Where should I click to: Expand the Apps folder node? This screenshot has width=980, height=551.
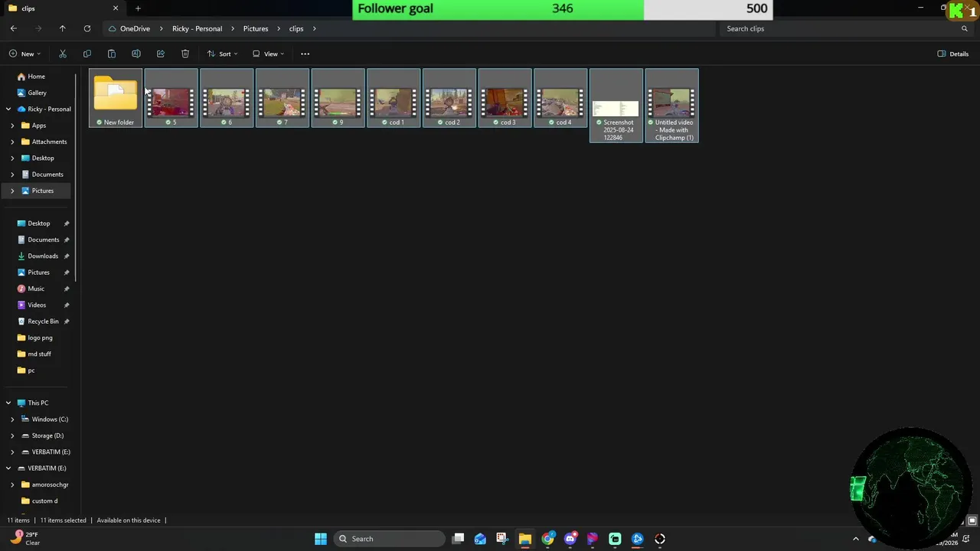click(12, 126)
